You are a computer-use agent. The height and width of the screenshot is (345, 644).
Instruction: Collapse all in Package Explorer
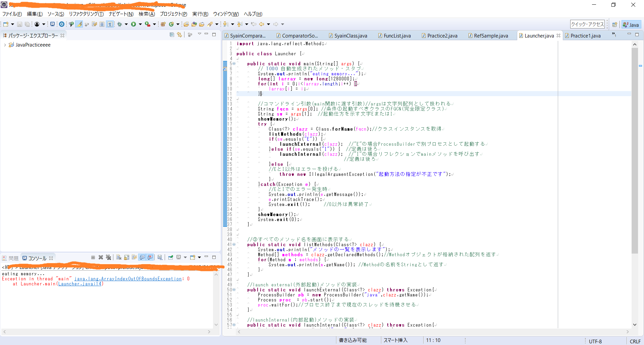(172, 35)
